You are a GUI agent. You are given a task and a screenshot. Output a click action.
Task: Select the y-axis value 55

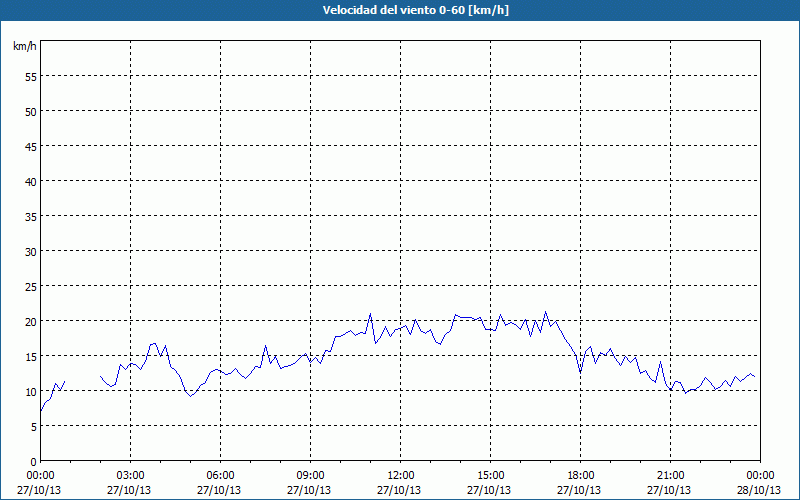pos(31,79)
